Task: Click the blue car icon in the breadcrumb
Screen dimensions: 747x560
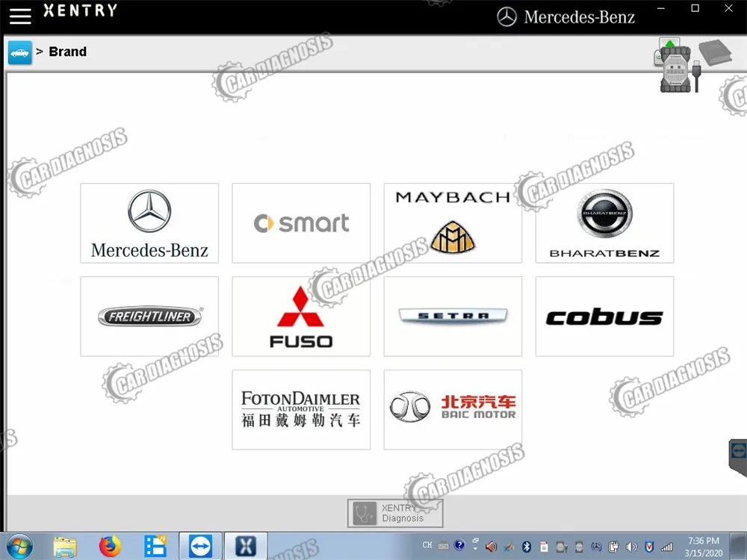Action: click(x=20, y=52)
